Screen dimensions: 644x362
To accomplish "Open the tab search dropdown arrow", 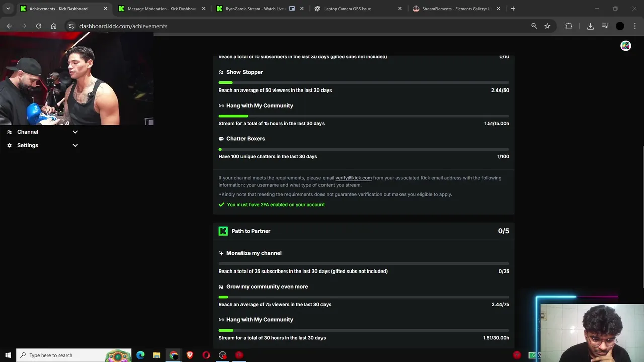I will pos(8,9).
